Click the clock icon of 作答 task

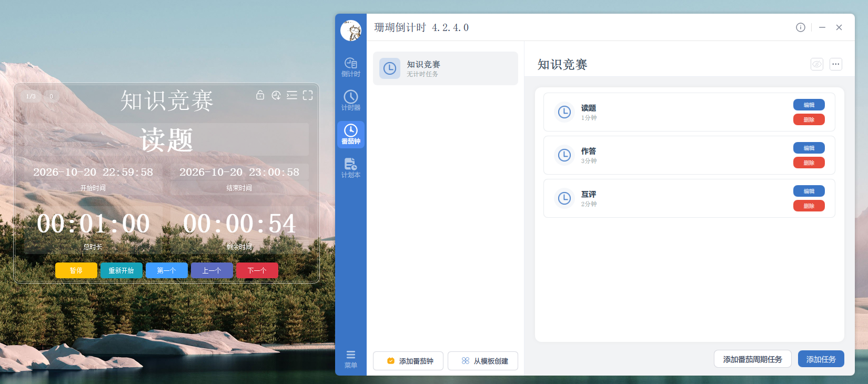(x=564, y=155)
